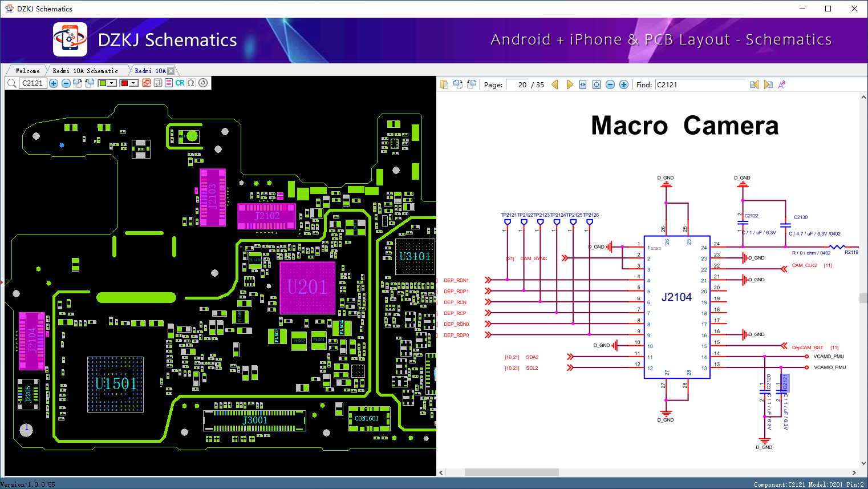Click the PCB component search field
Screen dimensions: 868x489
coord(33,83)
